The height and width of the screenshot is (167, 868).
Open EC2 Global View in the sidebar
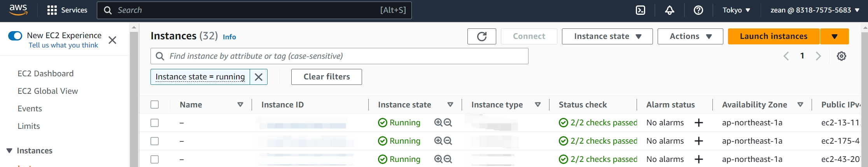(x=48, y=91)
